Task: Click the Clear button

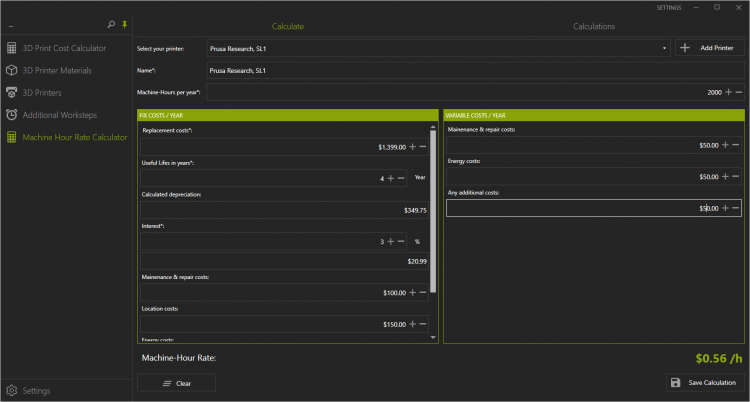Action: tap(176, 383)
